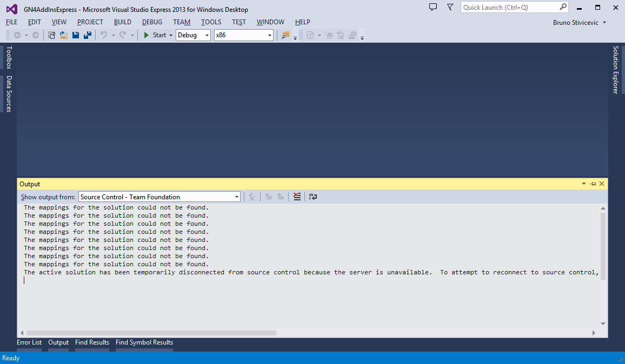This screenshot has height=364, width=625.
Task: Expand the Undo history dropdown arrow
Action: click(x=113, y=35)
